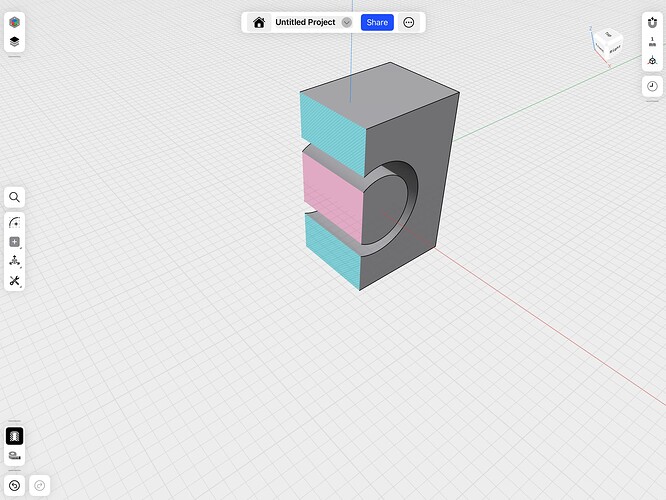Open the History clock panel
Screen dimensions: 666x500
tap(652, 87)
